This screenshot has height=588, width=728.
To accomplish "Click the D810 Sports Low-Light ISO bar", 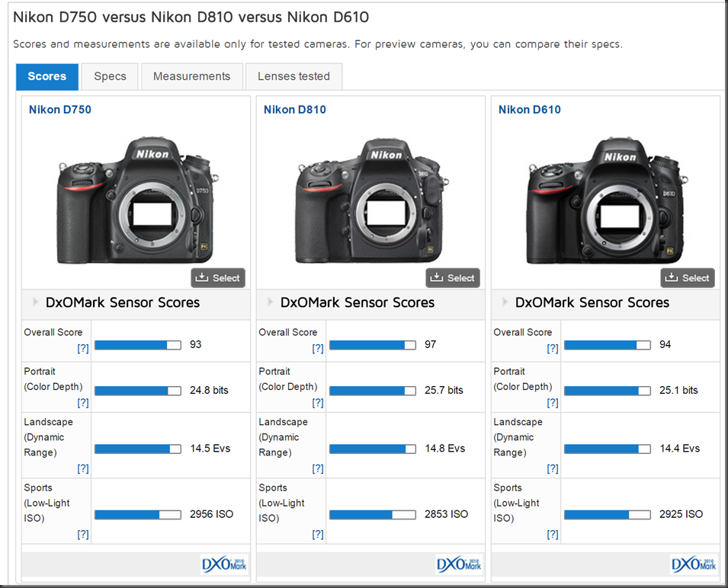I will (373, 515).
